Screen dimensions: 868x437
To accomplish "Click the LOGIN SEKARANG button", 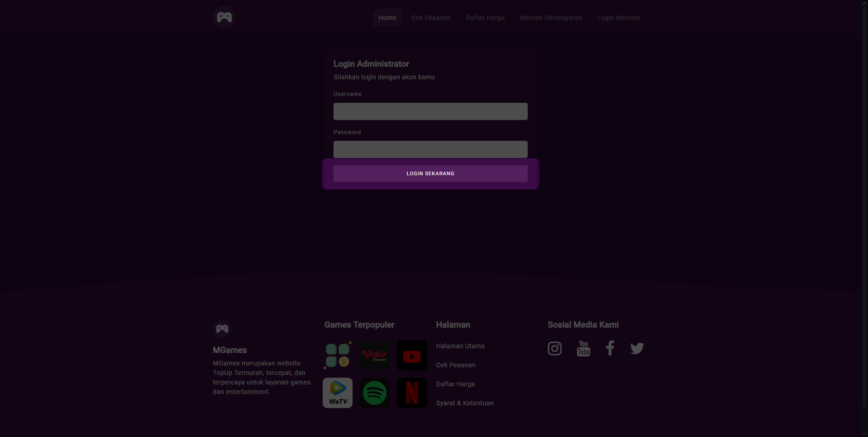I will coord(430,173).
